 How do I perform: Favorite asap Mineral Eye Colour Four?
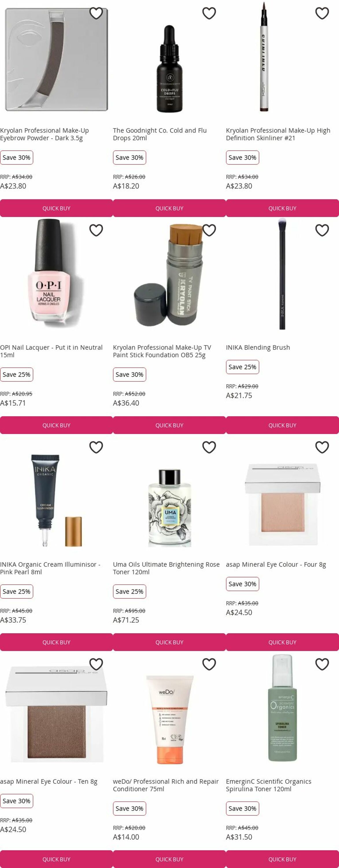[x=322, y=447]
